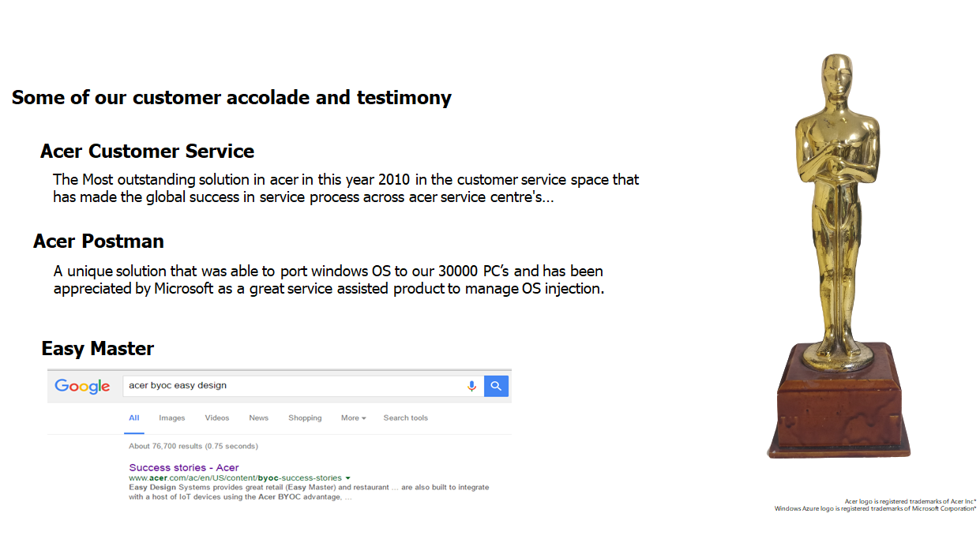The image size is (980, 558).
Task: Click the "Acer Customer Service" heading
Action: pos(148,151)
